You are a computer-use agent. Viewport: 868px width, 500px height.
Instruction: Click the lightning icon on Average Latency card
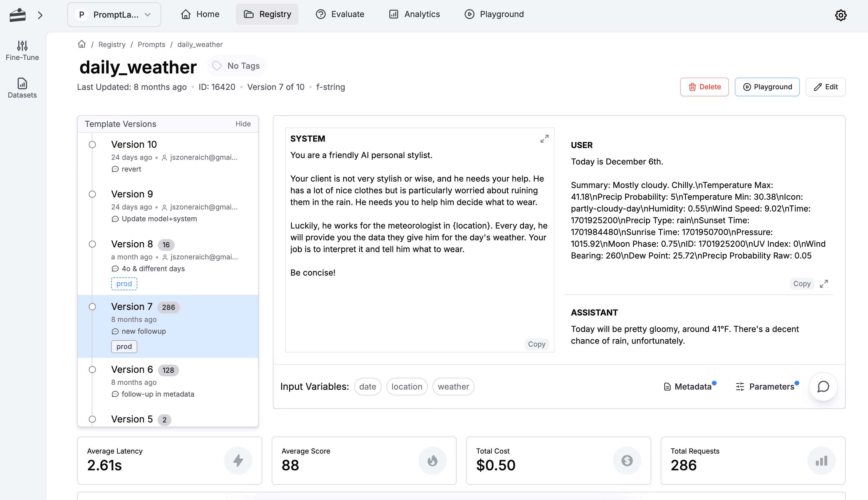(238, 461)
